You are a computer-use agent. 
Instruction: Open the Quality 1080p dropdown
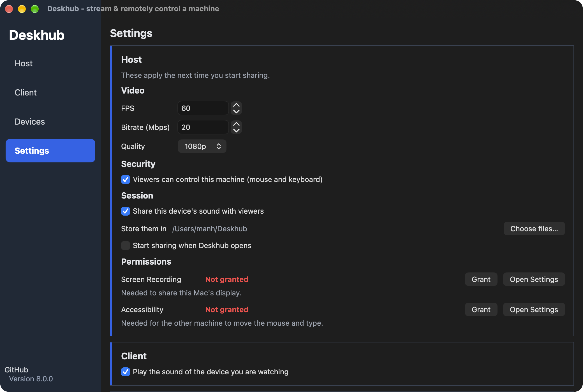pyautogui.click(x=202, y=146)
